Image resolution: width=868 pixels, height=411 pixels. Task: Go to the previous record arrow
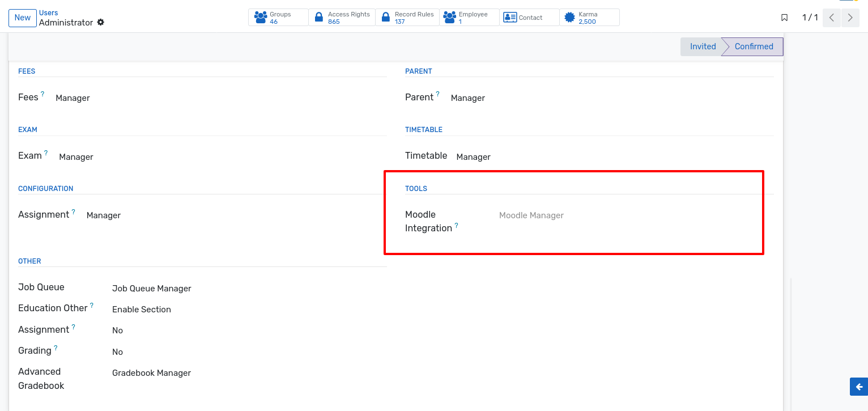[831, 18]
